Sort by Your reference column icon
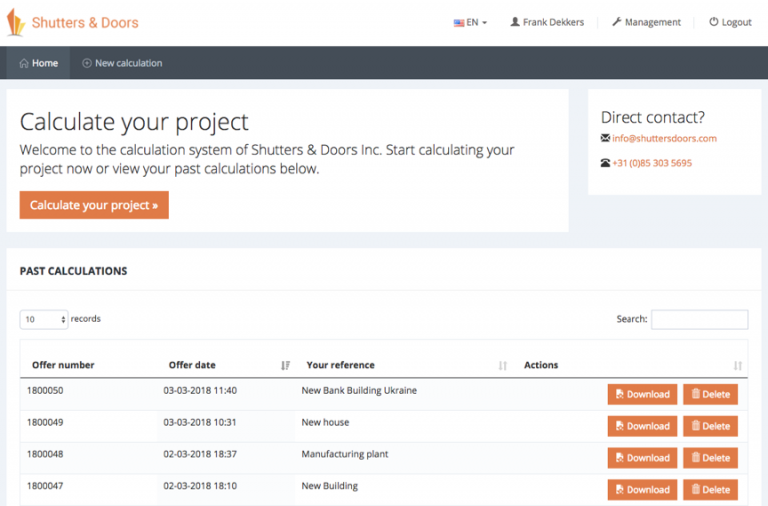The image size is (768, 506). point(503,365)
